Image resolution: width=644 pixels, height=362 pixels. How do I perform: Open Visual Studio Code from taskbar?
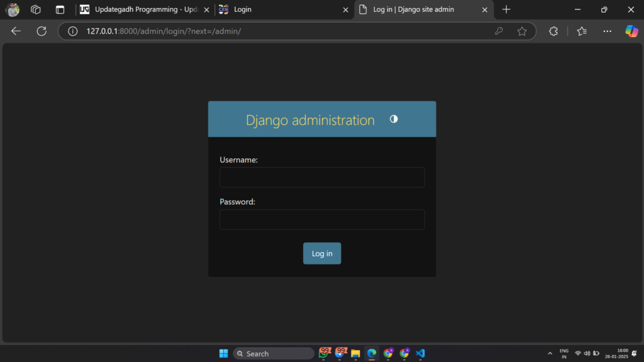click(420, 353)
